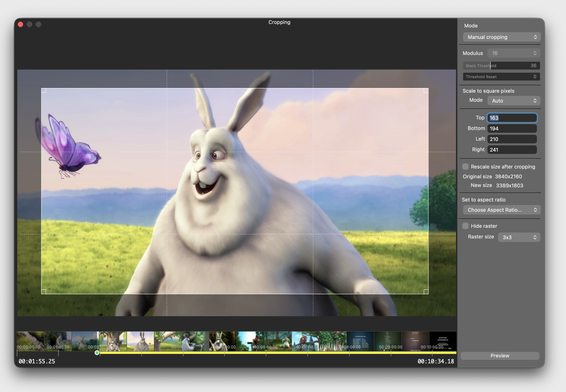Open the Manual cropping mode dropdown
This screenshot has width=566, height=392.
(502, 37)
